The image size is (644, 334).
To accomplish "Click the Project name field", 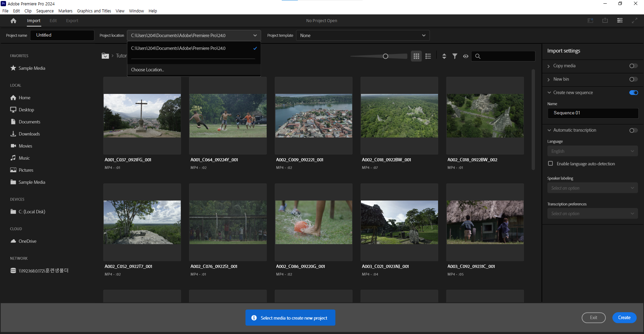I will 62,35.
